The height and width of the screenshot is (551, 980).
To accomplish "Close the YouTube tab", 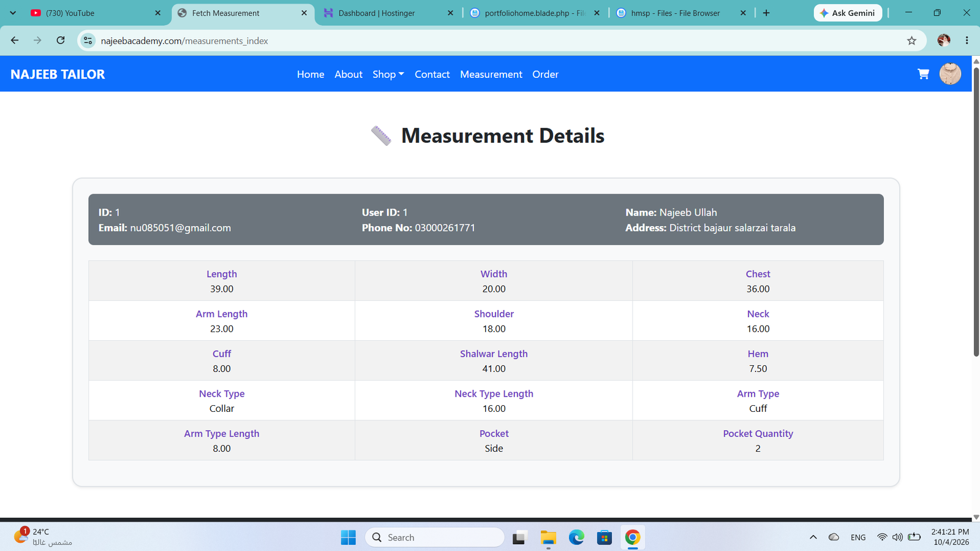I will click(x=158, y=13).
